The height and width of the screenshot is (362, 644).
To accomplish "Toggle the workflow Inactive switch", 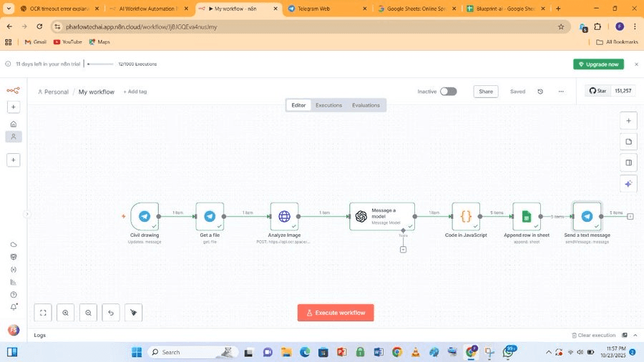I will [449, 92].
